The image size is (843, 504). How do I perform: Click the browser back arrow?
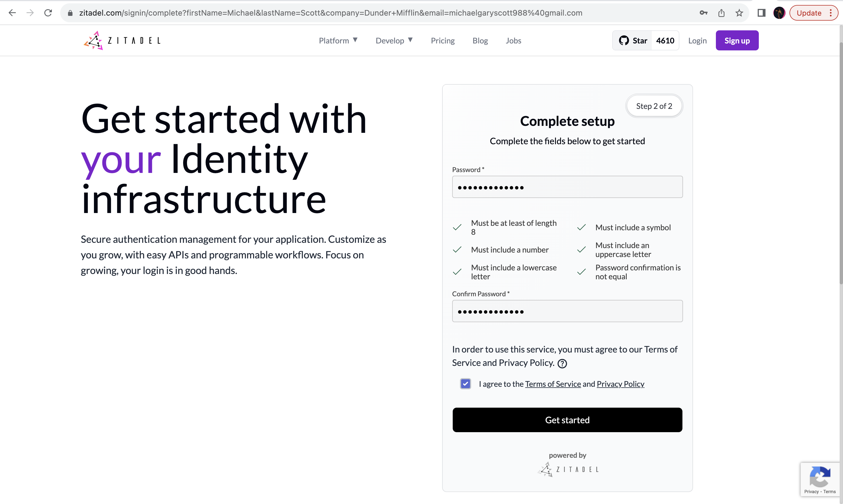point(12,13)
